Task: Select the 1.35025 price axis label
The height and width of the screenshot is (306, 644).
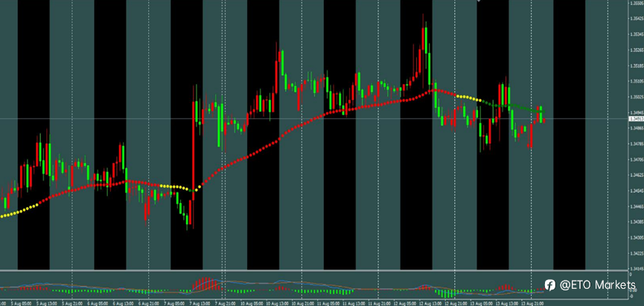Action: point(637,98)
